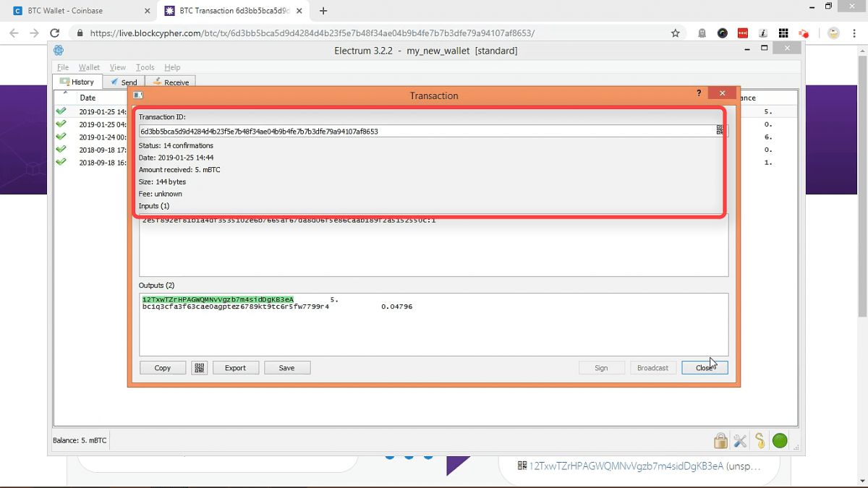Click the Sign button
Image resolution: width=868 pixels, height=488 pixels.
point(601,368)
